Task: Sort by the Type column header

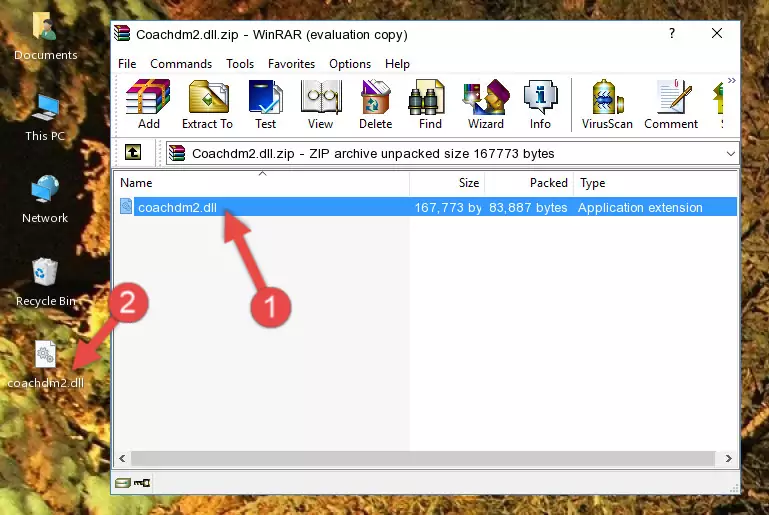Action: point(655,183)
